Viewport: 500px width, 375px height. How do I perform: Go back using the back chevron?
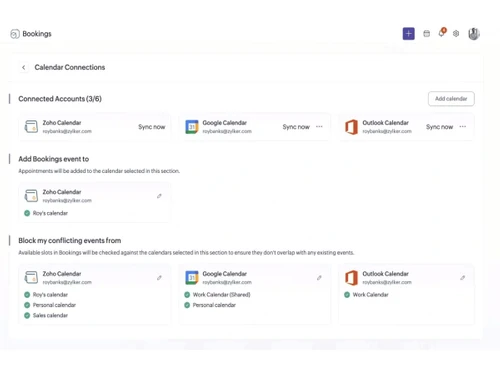(24, 67)
